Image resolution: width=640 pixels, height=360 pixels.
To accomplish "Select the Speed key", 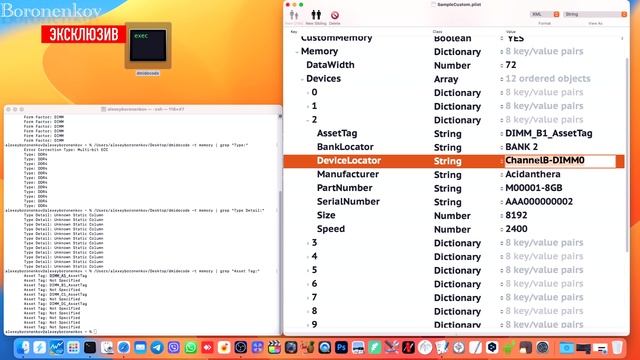I will point(331,229).
